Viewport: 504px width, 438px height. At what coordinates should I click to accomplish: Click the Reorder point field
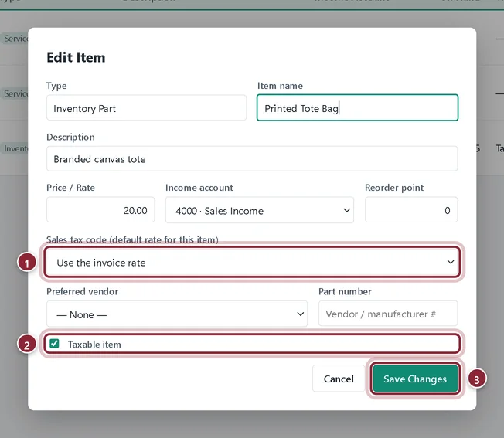click(411, 210)
